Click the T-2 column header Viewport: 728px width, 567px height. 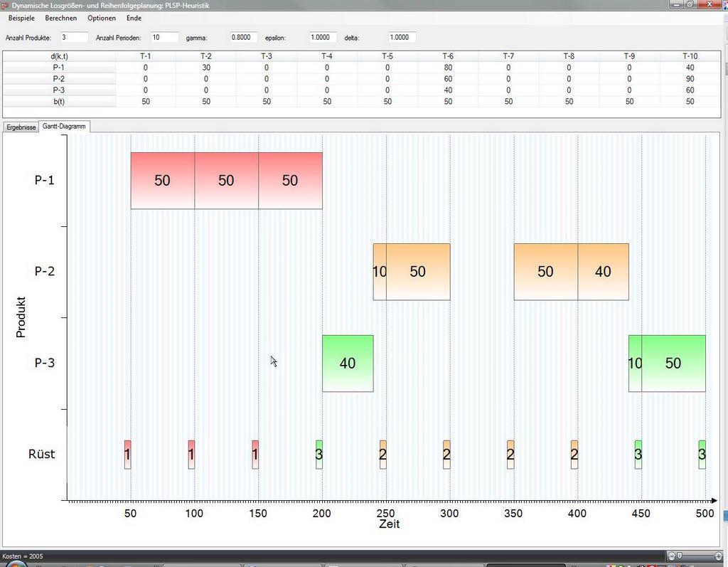(206, 56)
